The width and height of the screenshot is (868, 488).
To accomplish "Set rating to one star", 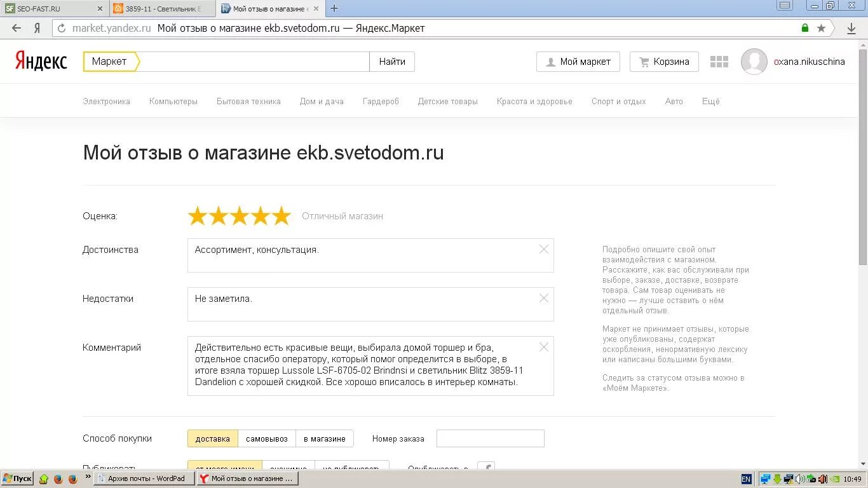I will coord(198,216).
